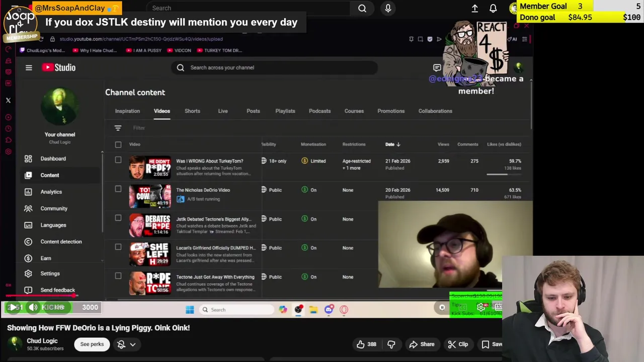Check the box for Tectone Just Got Away video

[118, 276]
